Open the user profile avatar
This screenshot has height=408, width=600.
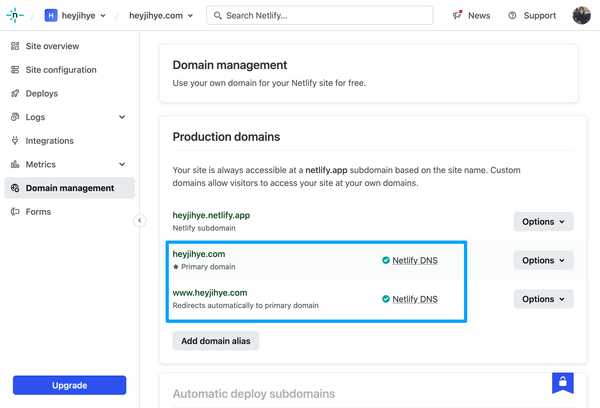581,15
